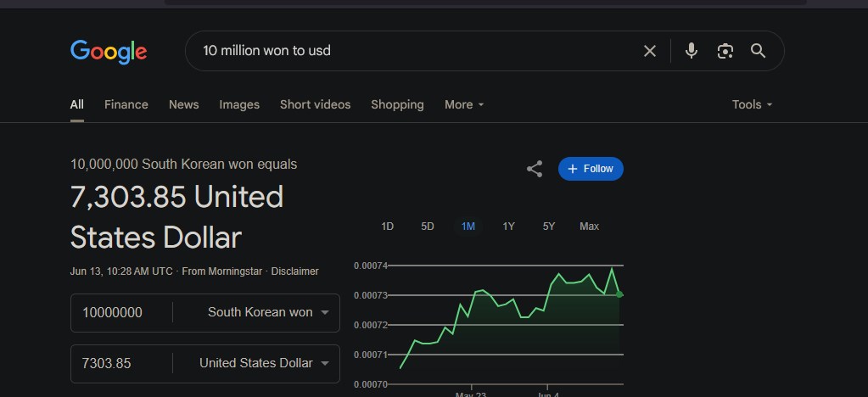Show the 5D chart range
Image resolution: width=868 pixels, height=397 pixels.
click(428, 226)
